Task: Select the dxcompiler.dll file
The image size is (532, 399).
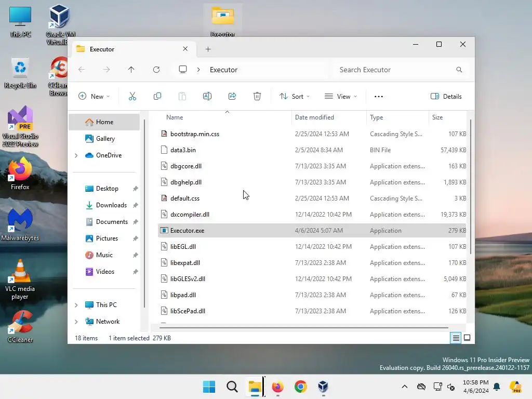Action: tap(312, 215)
